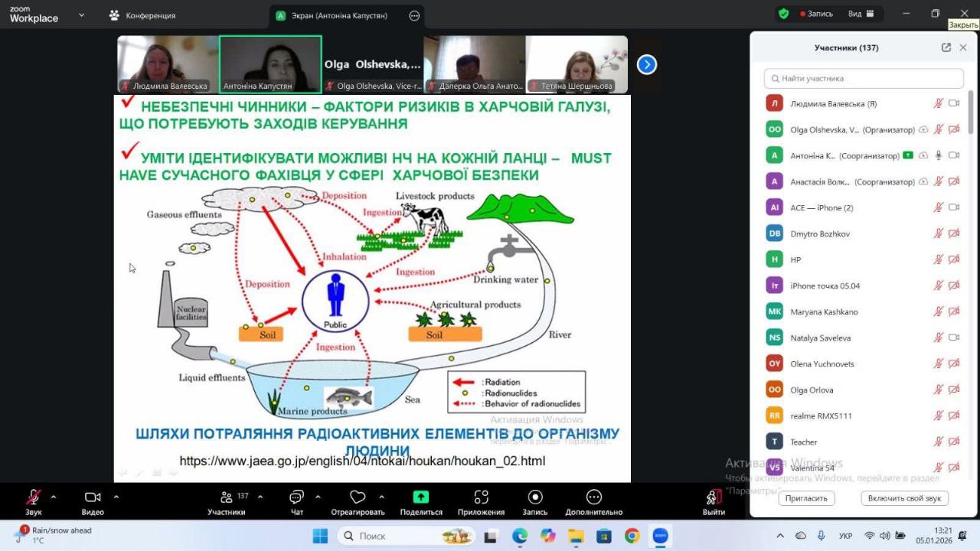Open the Chat (Чат) panel

296,497
